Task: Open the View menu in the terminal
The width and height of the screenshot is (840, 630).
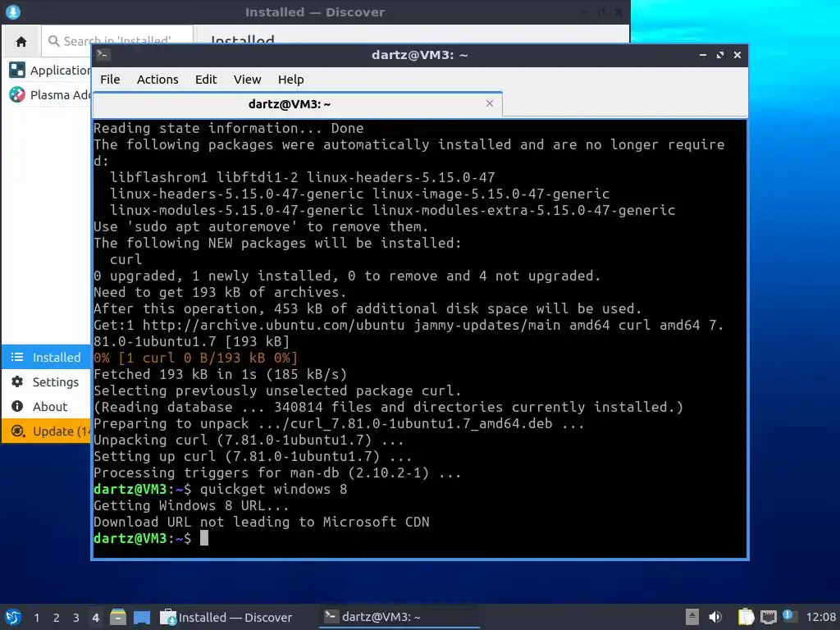Action: pos(247,80)
